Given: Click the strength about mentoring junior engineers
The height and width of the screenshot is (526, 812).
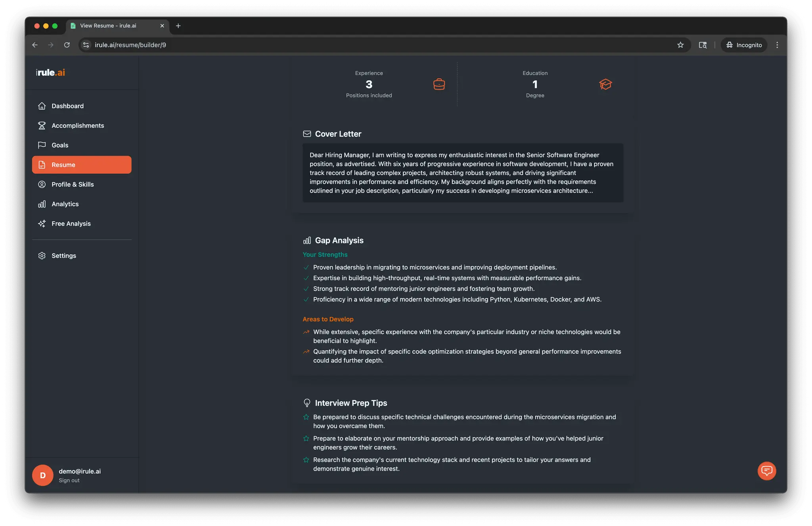Looking at the screenshot, I should click(x=424, y=289).
